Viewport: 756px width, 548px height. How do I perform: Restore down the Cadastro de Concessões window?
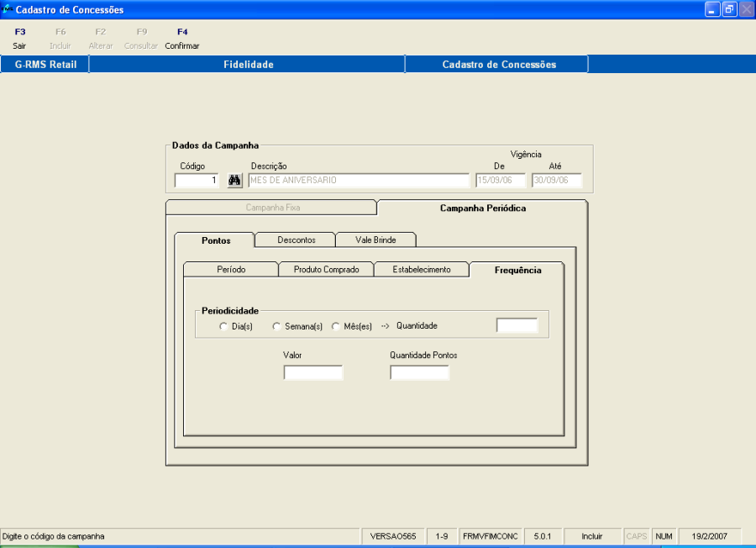pos(729,9)
